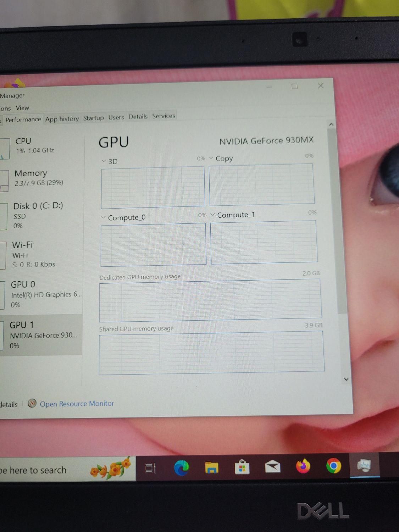Select the Wi-Fi performance entry
Viewport: 399px width, 532px height.
tap(41, 255)
